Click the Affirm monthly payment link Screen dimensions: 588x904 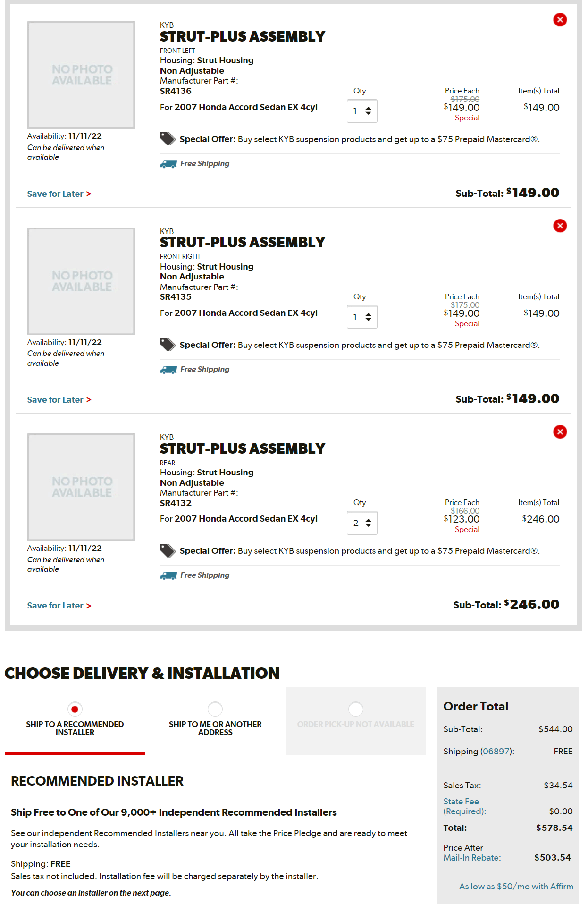point(516,887)
